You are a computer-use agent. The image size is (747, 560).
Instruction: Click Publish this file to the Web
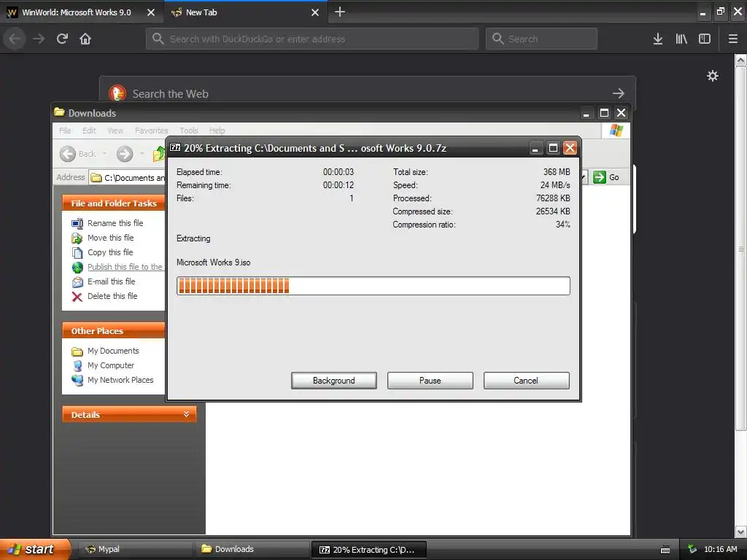pos(125,267)
